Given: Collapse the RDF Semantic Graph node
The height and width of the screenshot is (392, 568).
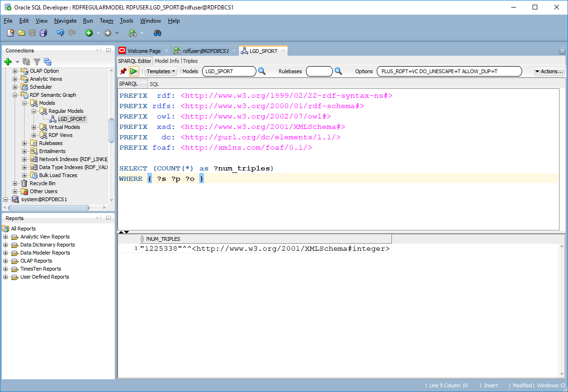Looking at the screenshot, I should pyautogui.click(x=15, y=95).
